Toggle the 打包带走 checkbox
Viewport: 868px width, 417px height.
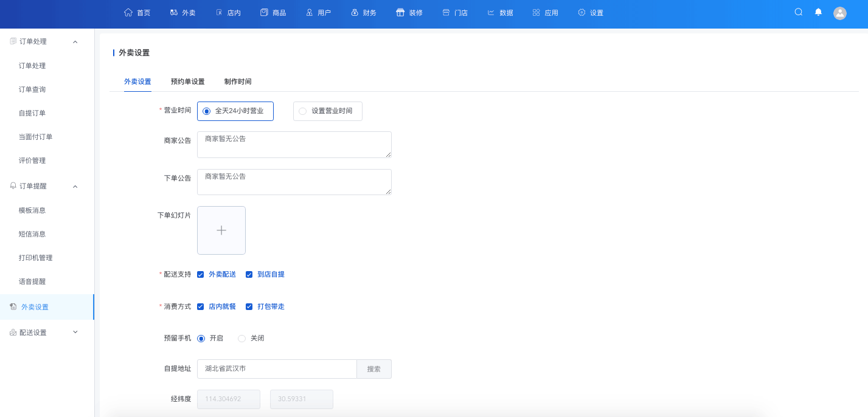[x=249, y=307]
